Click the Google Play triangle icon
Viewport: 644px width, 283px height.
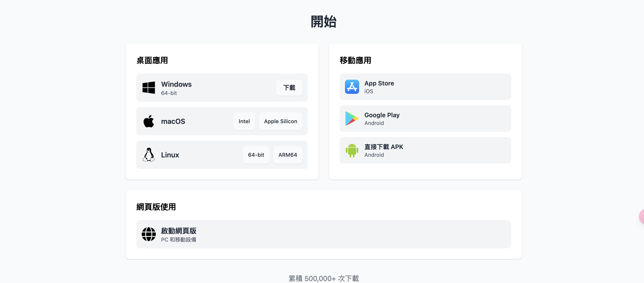pos(352,118)
